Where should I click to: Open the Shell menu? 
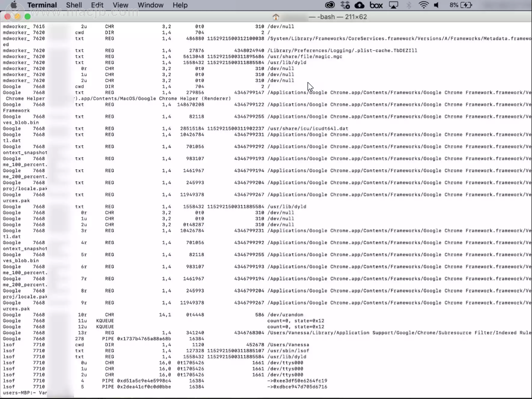74,5
